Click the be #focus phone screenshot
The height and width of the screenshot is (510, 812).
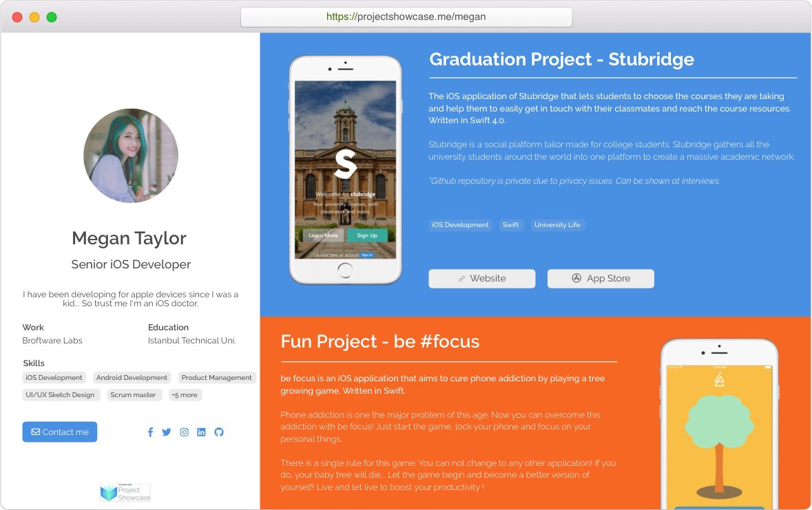pyautogui.click(x=719, y=425)
